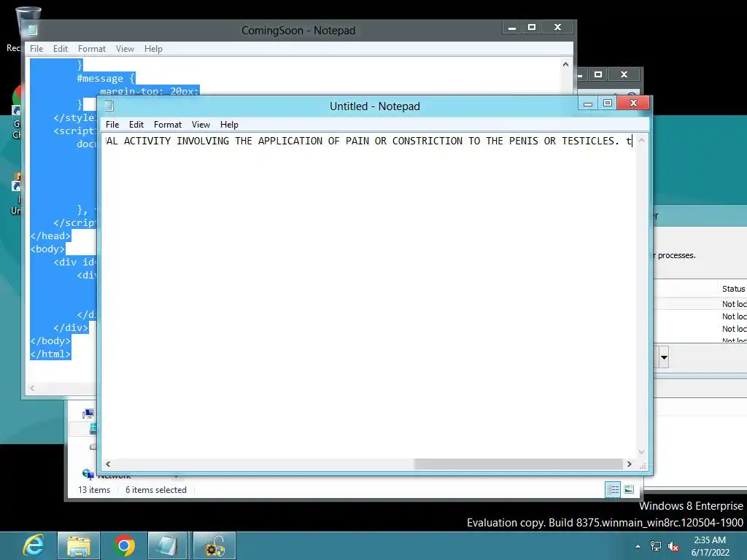
Task: Open the Help menu in Untitled Notepad
Action: 229,124
